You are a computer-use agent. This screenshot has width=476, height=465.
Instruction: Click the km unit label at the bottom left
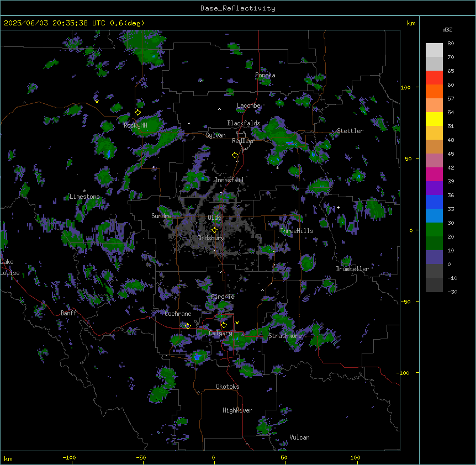pyautogui.click(x=8, y=458)
